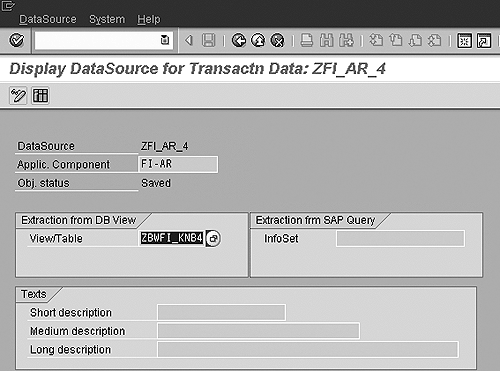The height and width of the screenshot is (371, 500).
Task: Cancel with the red X icon
Action: [277, 40]
